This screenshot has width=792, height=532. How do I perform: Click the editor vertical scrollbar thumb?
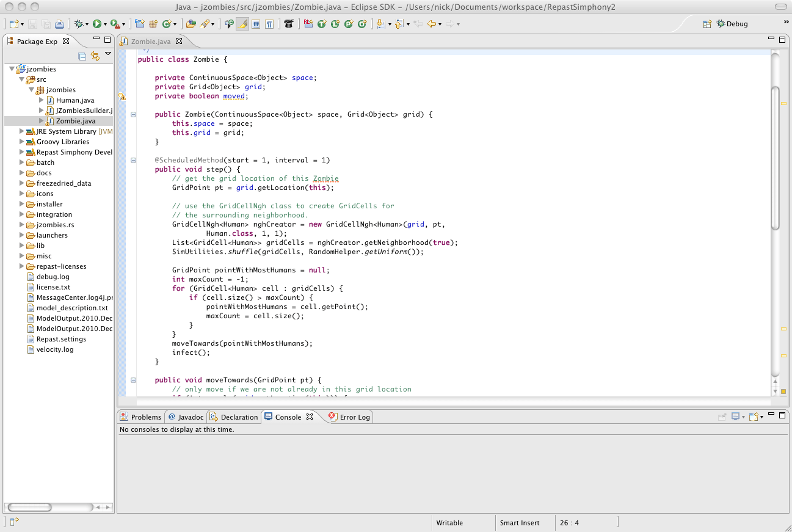click(776, 159)
